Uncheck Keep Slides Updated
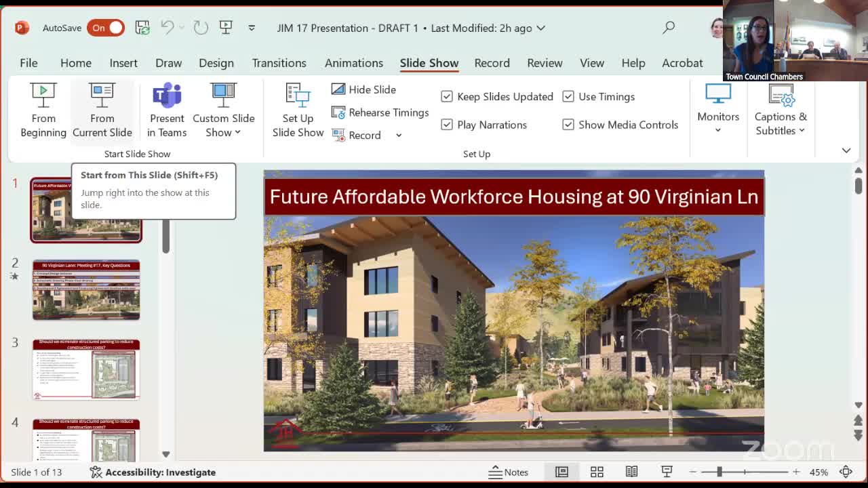 [447, 97]
